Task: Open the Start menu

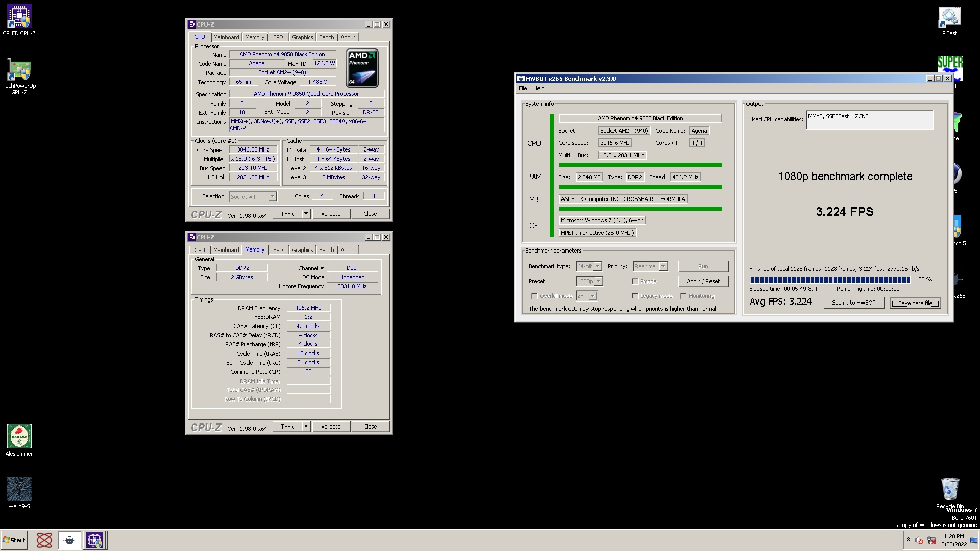Action: [x=14, y=540]
